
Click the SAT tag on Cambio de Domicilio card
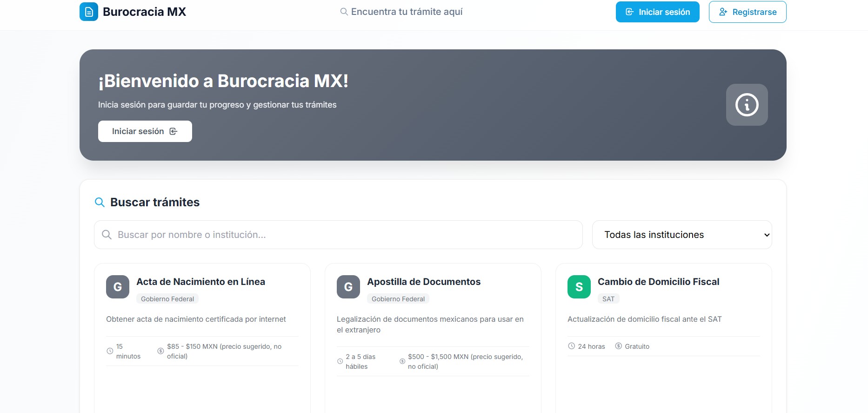608,299
